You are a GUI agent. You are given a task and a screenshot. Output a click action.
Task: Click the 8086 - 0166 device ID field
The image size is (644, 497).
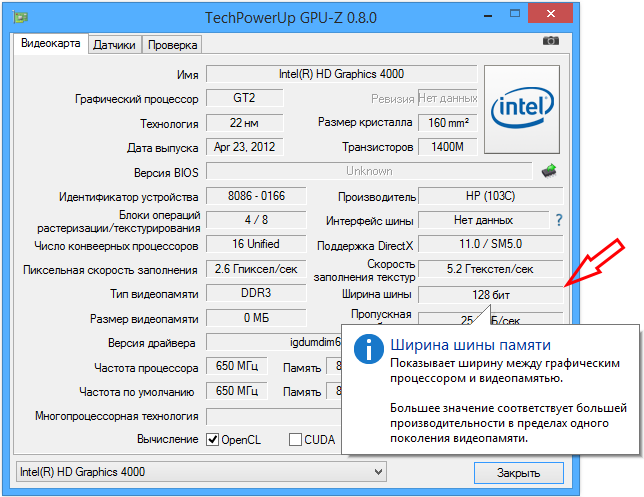256,196
